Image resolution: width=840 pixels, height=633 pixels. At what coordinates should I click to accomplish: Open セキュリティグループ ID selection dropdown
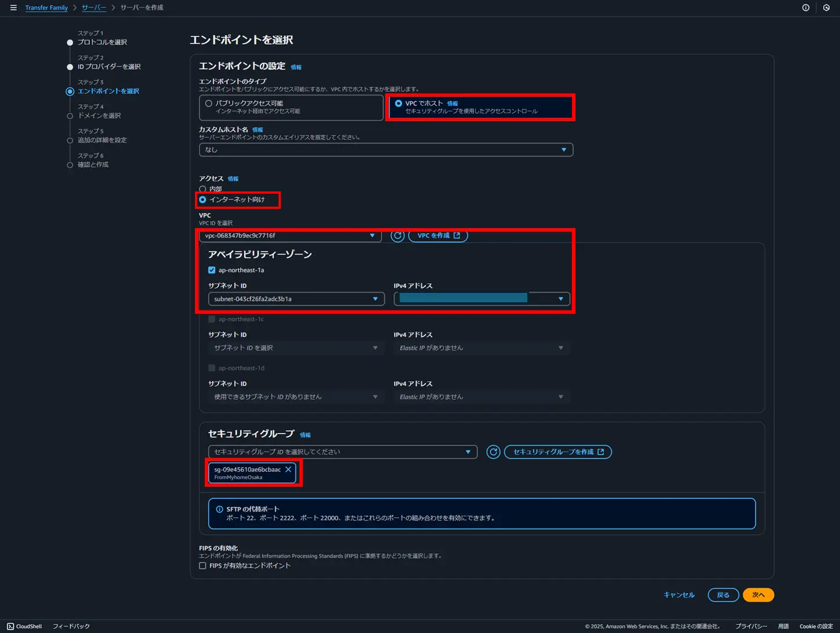(342, 452)
